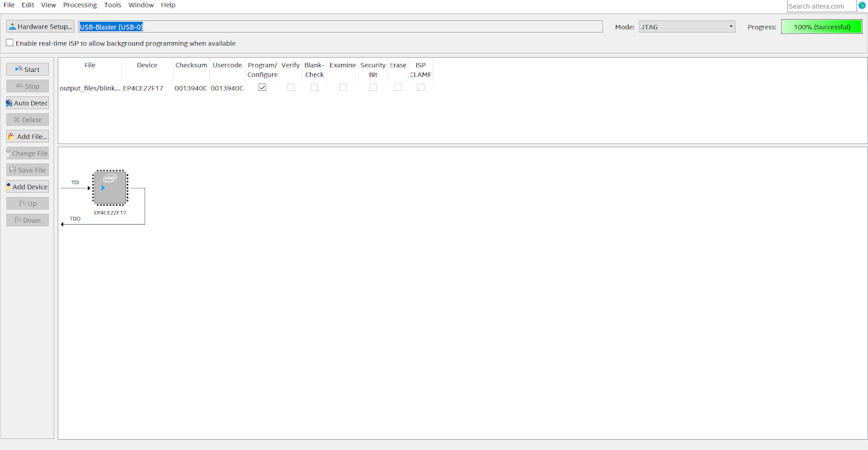Select the EP4CE22F17 chip icon in diagram

[x=110, y=188]
